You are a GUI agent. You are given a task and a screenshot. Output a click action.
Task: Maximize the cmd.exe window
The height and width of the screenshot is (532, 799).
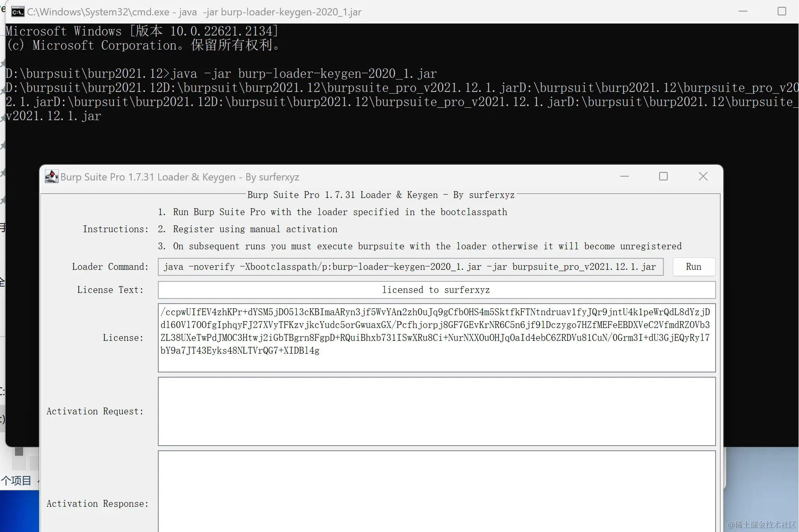[782, 12]
